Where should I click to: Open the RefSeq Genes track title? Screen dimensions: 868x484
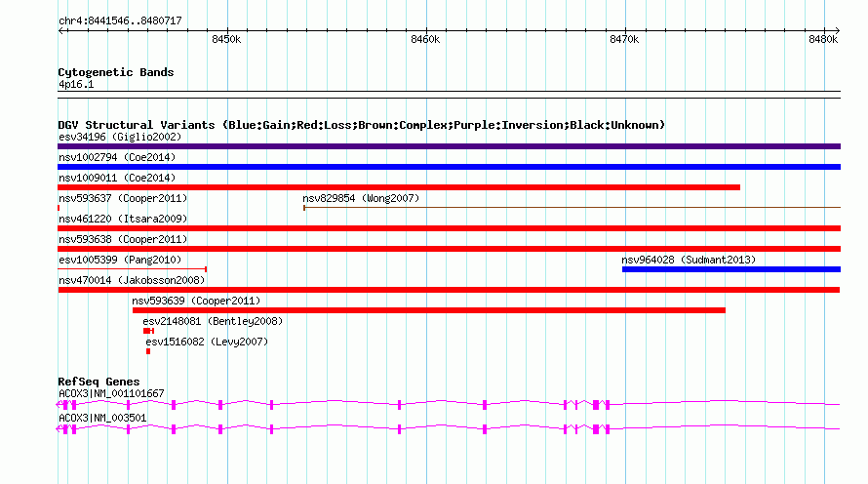[x=99, y=382]
